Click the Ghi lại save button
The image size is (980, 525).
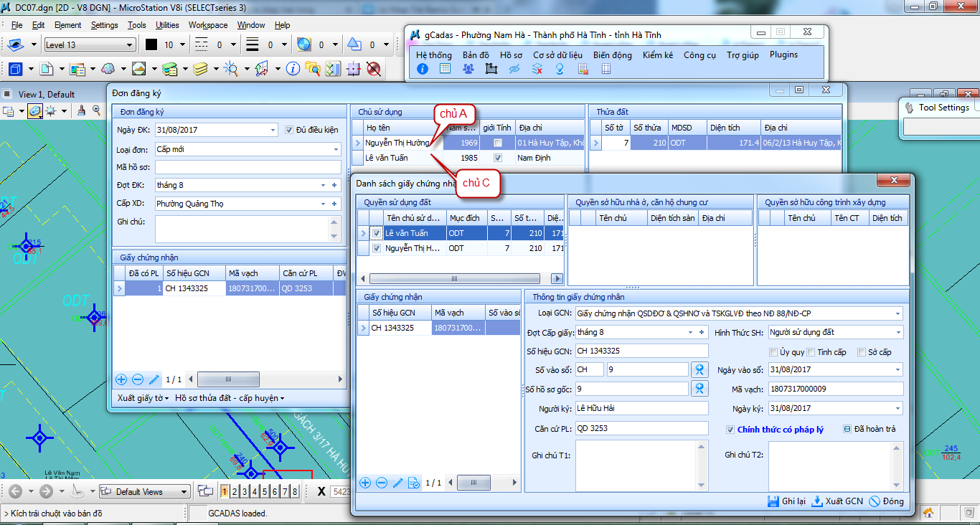click(x=786, y=501)
